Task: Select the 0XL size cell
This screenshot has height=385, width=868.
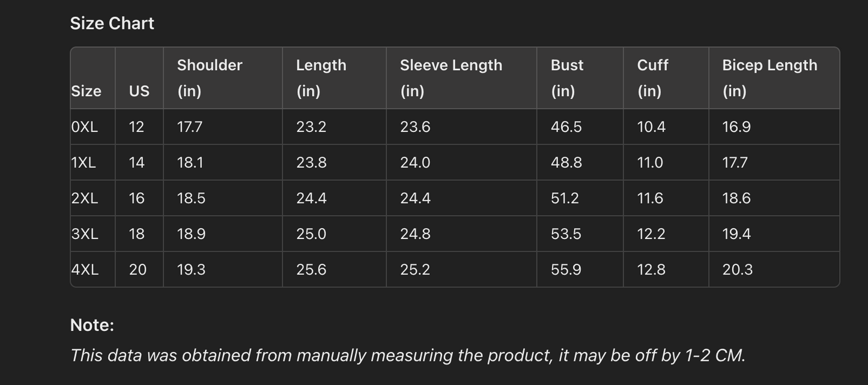Action: coord(85,127)
